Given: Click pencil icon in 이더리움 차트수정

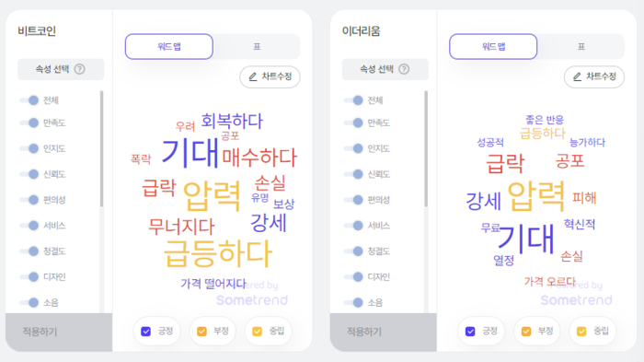Looking at the screenshot, I should coord(578,76).
